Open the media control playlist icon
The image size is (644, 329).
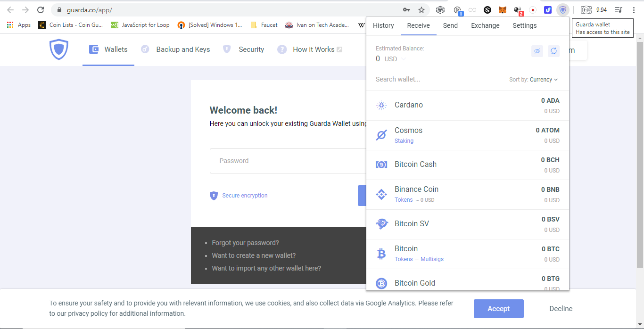pyautogui.click(x=619, y=10)
